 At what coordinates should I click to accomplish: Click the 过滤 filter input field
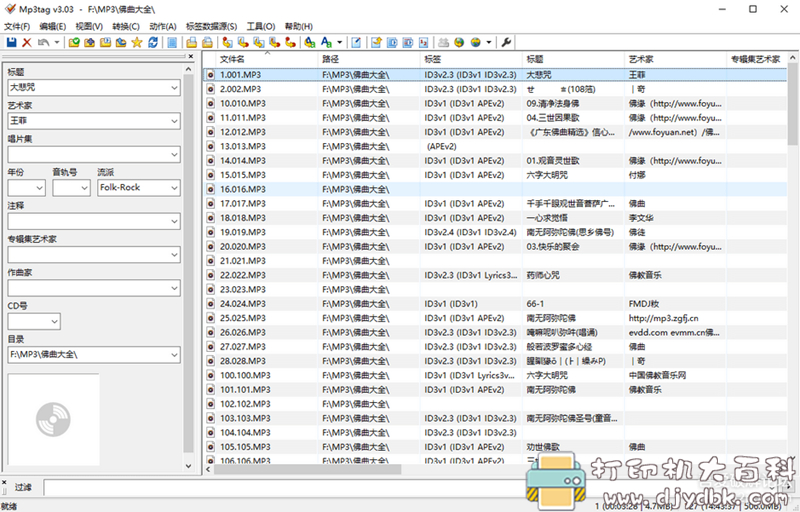click(408, 487)
